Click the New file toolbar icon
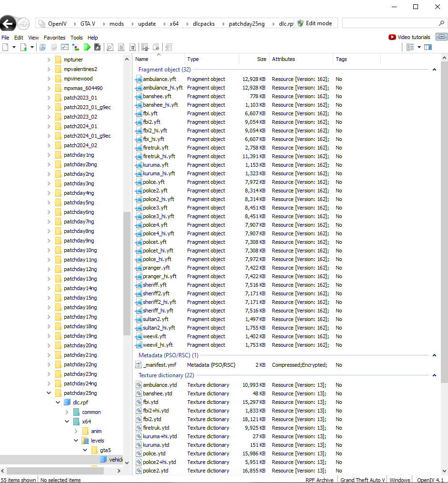The width and height of the screenshot is (448, 483). coord(5,47)
